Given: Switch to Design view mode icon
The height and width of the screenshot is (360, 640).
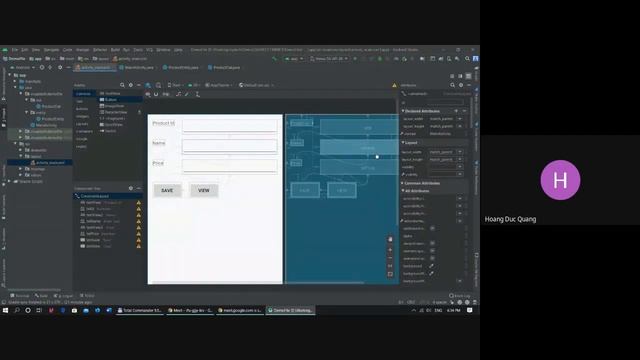Looking at the screenshot, I should (x=469, y=76).
